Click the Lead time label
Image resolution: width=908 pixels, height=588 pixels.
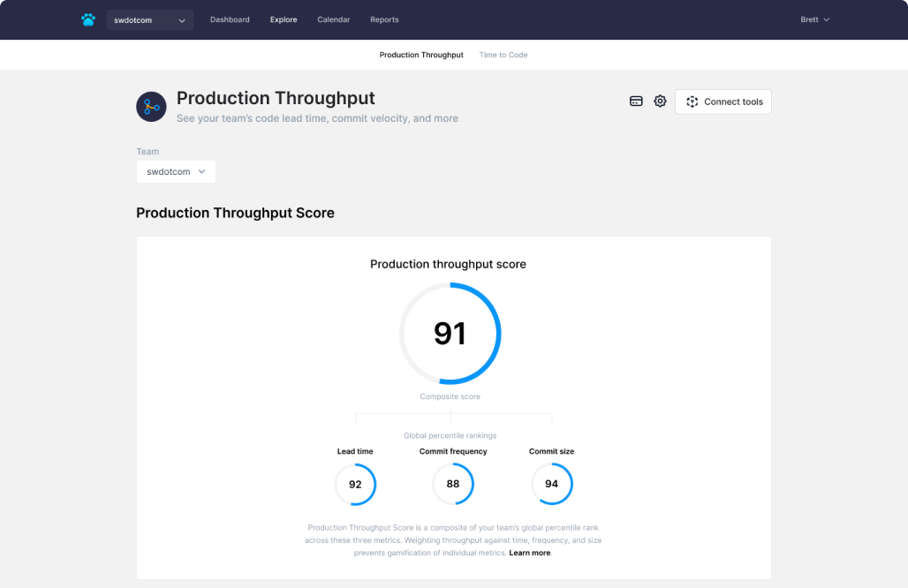(355, 451)
